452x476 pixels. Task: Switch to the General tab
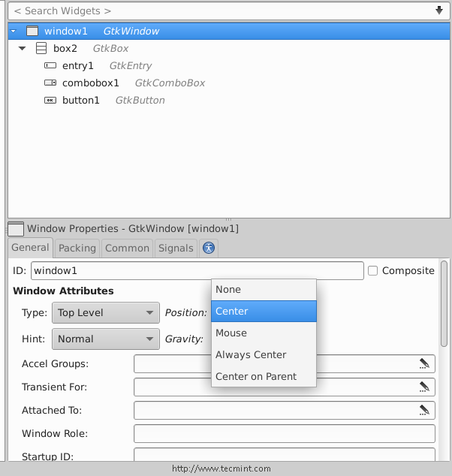click(x=30, y=248)
